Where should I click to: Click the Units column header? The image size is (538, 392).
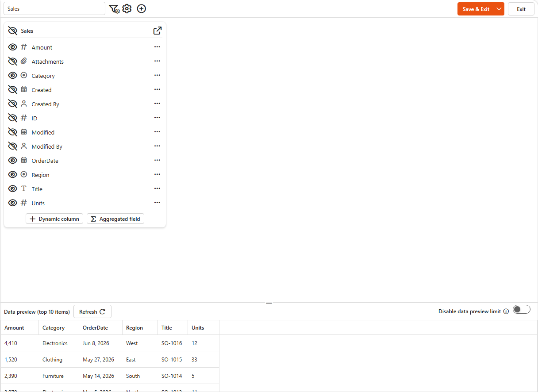[204, 328]
